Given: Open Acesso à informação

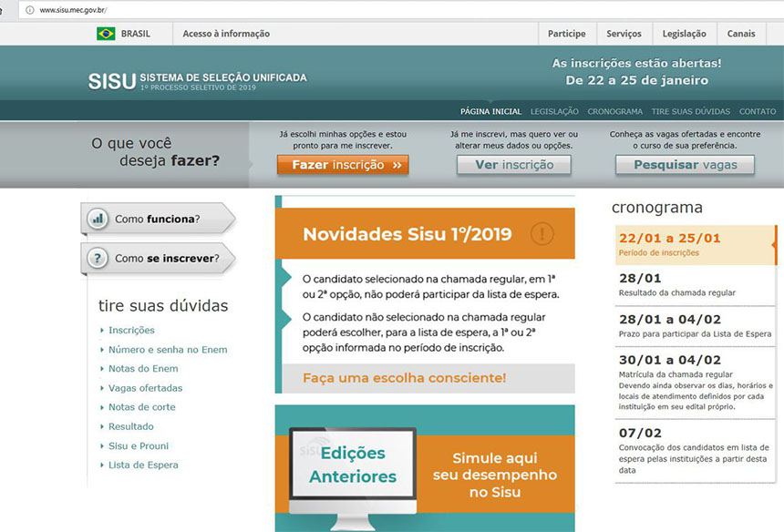Looking at the screenshot, I should pos(226,34).
